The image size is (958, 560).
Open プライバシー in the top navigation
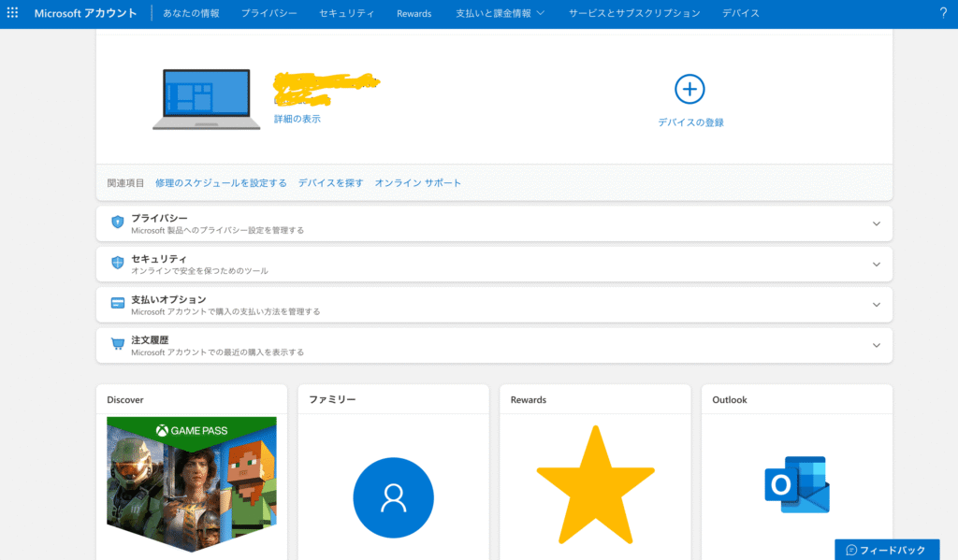click(269, 13)
